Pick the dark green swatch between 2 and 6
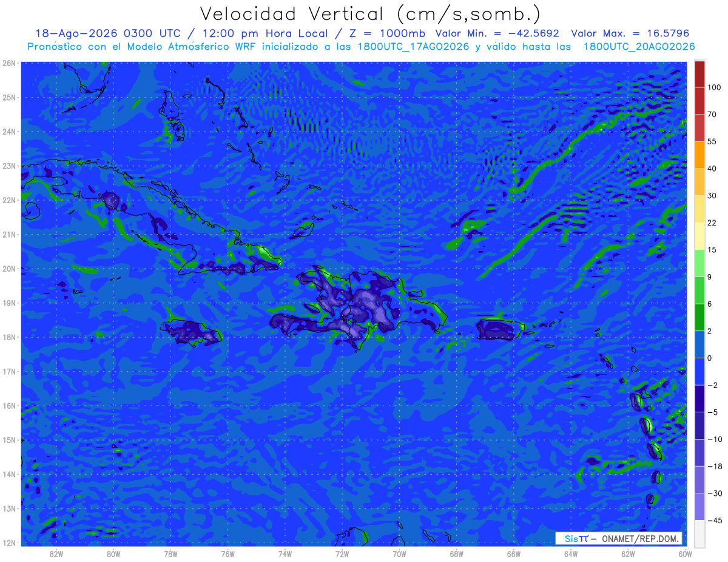The image size is (728, 562). coord(699,316)
